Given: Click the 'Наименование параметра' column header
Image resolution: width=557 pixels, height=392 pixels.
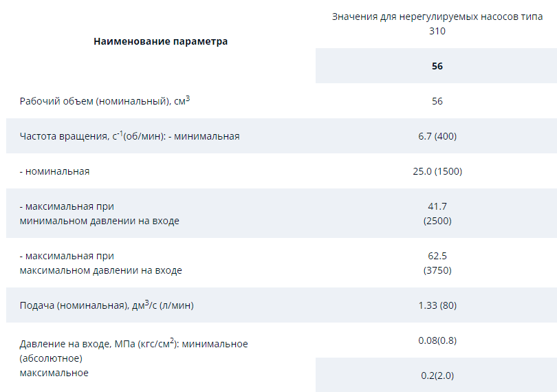Looking at the screenshot, I should click(x=160, y=41).
